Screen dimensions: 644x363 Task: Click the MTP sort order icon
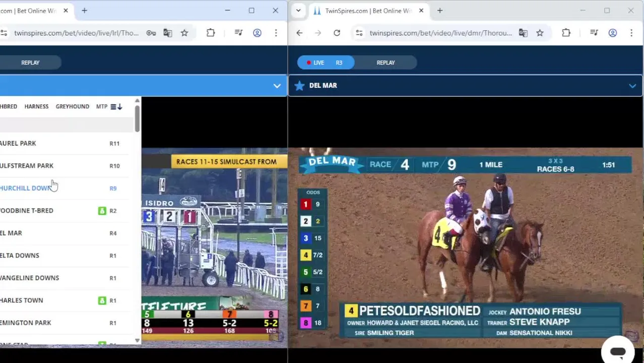[x=116, y=106]
